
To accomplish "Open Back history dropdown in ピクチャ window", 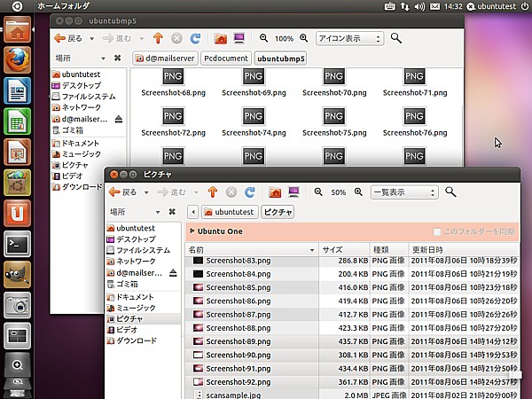I will click(146, 192).
